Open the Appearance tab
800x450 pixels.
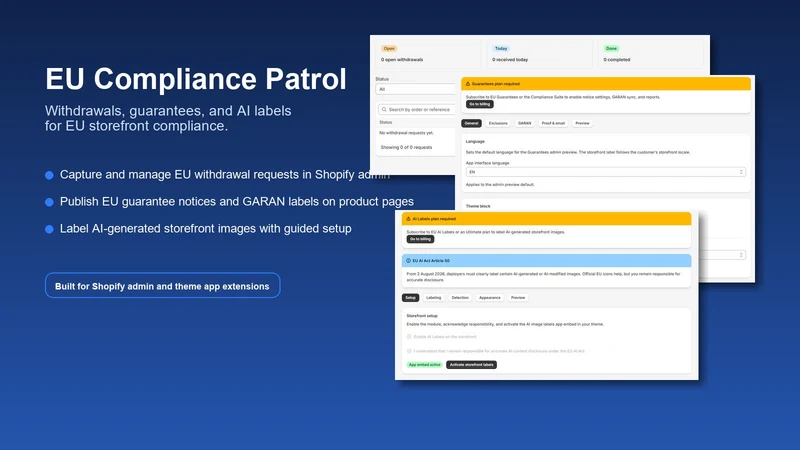pyautogui.click(x=489, y=297)
